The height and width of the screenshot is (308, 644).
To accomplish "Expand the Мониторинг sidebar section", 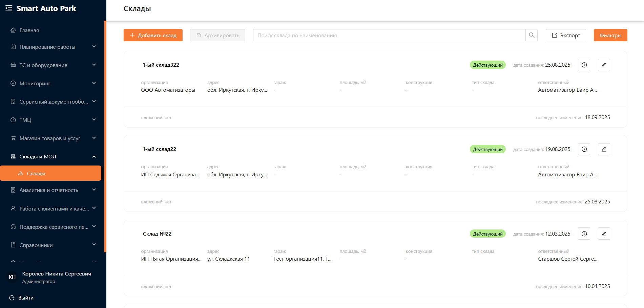I will click(x=53, y=84).
